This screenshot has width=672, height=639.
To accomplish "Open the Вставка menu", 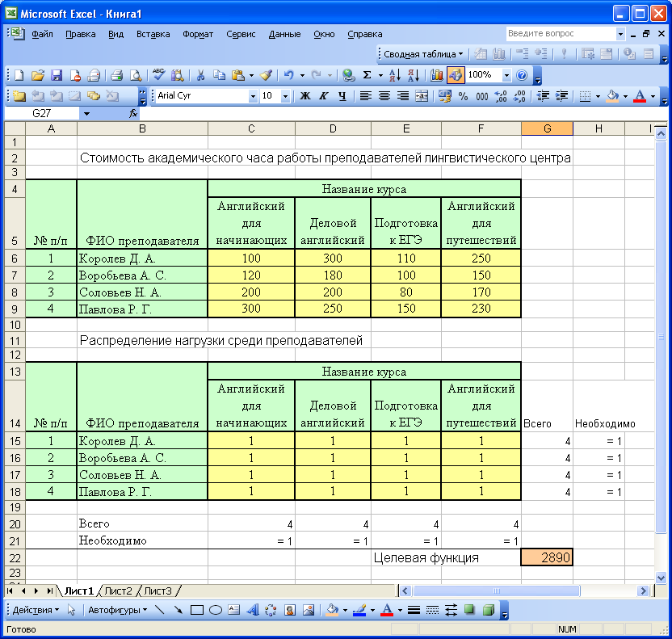I will click(x=153, y=34).
